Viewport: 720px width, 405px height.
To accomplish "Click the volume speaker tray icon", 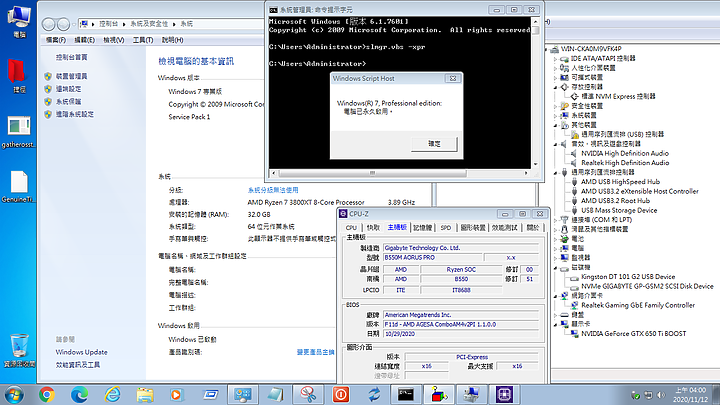I will point(661,395).
